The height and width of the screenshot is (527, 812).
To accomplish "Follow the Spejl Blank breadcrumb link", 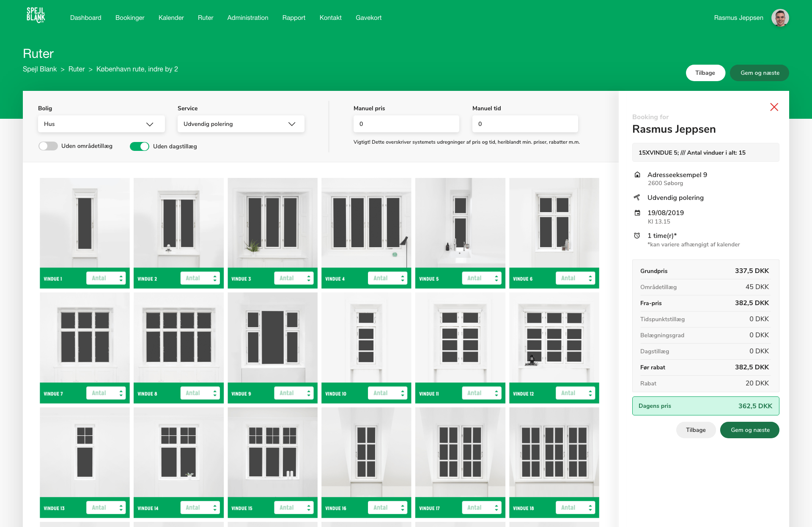I will tap(40, 69).
